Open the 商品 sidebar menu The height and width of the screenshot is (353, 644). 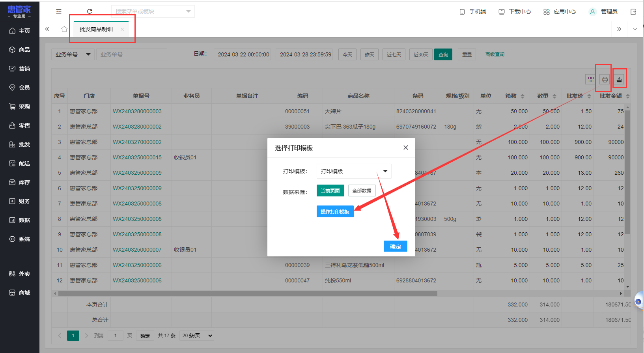[20, 50]
